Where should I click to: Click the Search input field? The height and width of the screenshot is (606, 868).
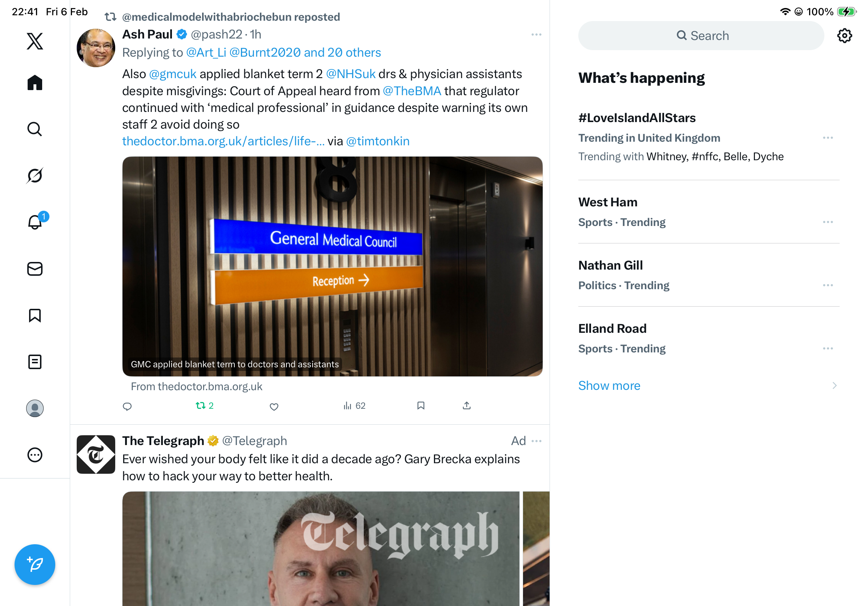[701, 36]
